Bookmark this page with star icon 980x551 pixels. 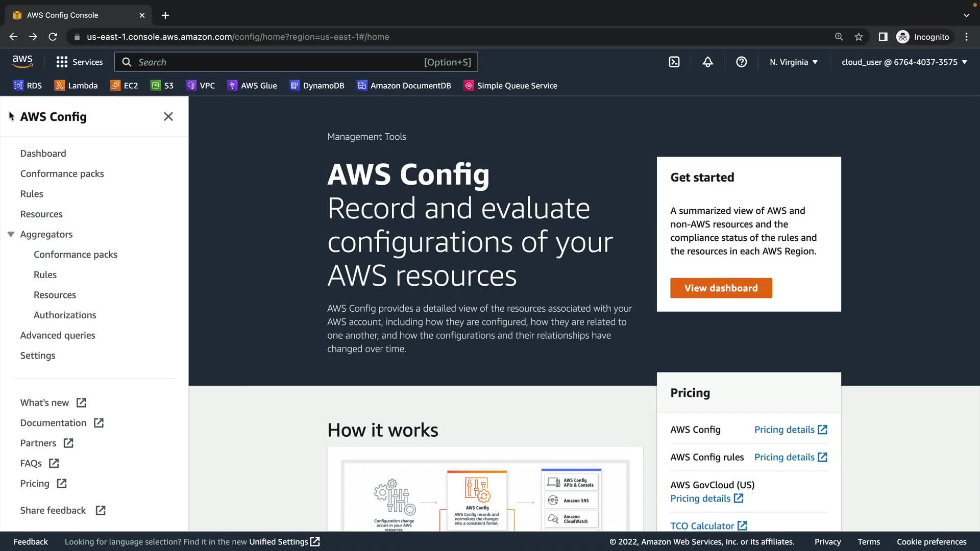pyautogui.click(x=859, y=37)
